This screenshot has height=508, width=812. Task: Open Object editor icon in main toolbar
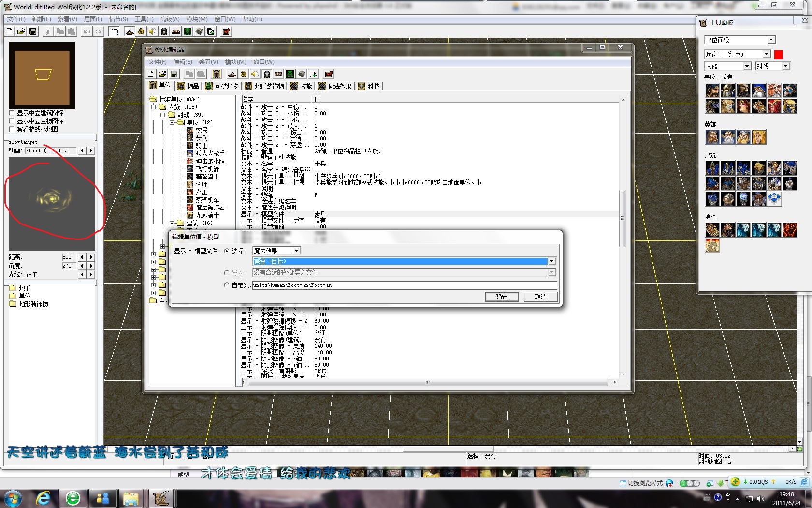[x=164, y=31]
